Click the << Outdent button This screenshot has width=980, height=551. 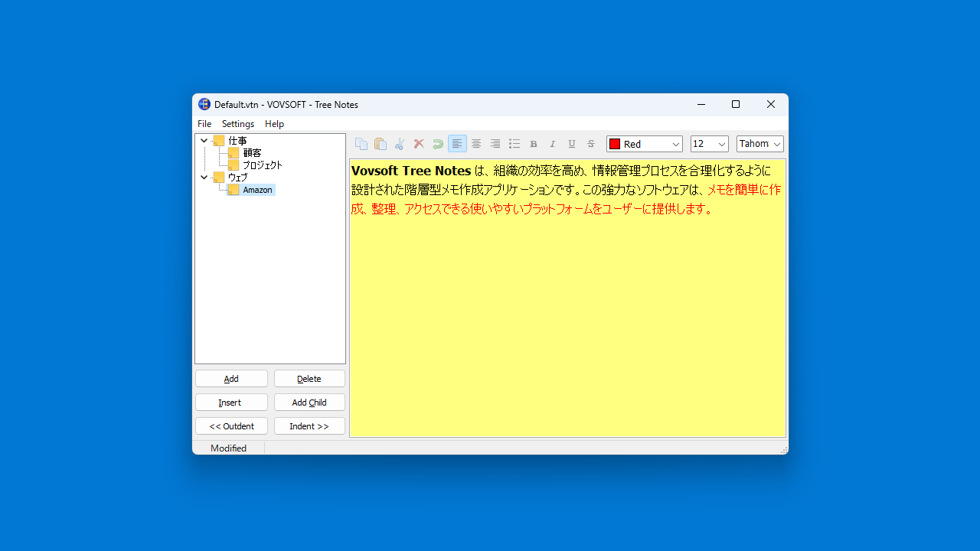coord(231,426)
